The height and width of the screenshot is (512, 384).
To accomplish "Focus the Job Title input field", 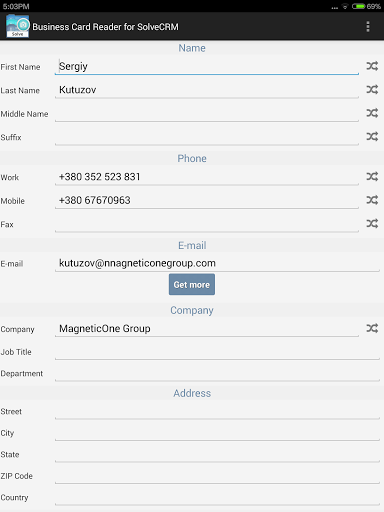I will point(217,352).
